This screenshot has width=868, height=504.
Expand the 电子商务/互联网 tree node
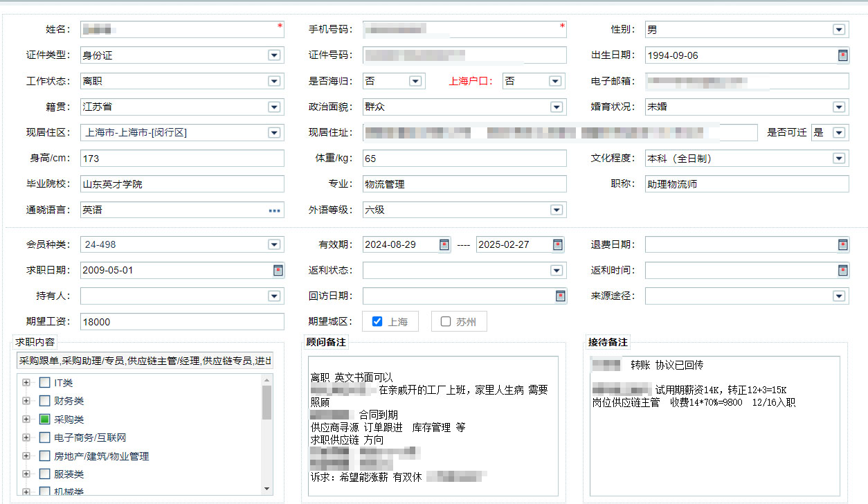(x=26, y=438)
